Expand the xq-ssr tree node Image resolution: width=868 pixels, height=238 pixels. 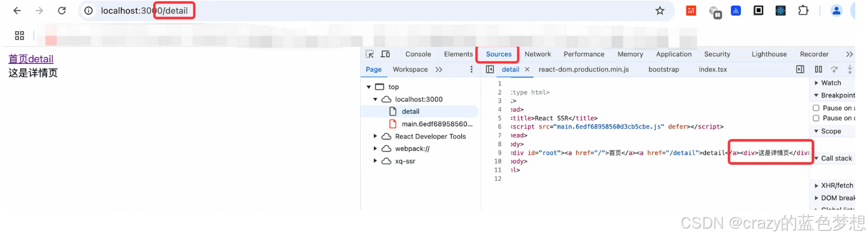point(375,161)
